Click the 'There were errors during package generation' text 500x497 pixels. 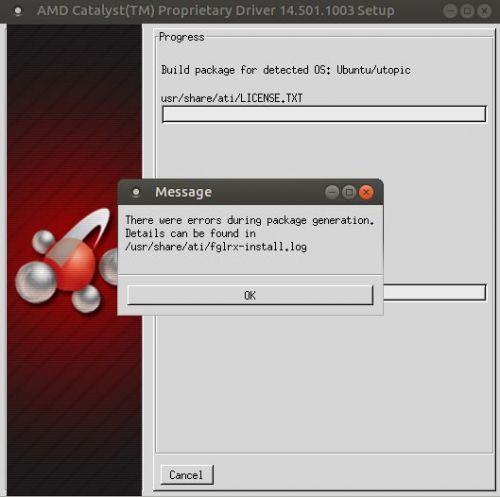click(x=250, y=220)
